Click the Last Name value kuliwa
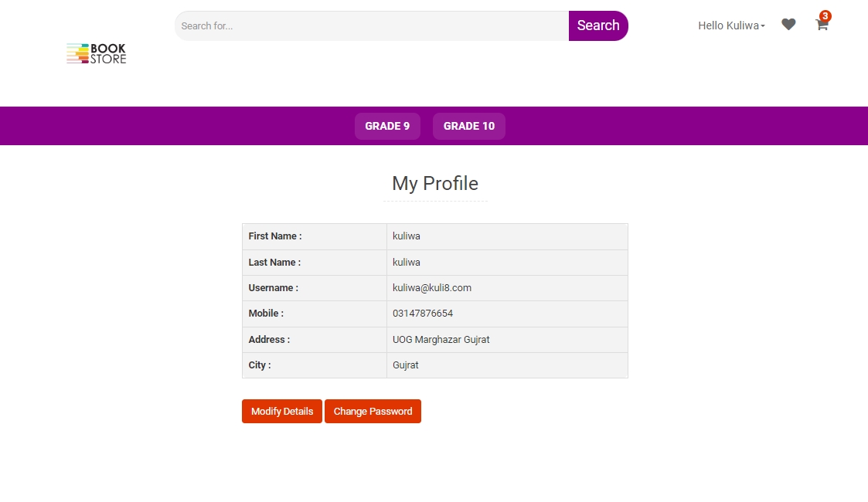868x502 pixels. coord(407,263)
